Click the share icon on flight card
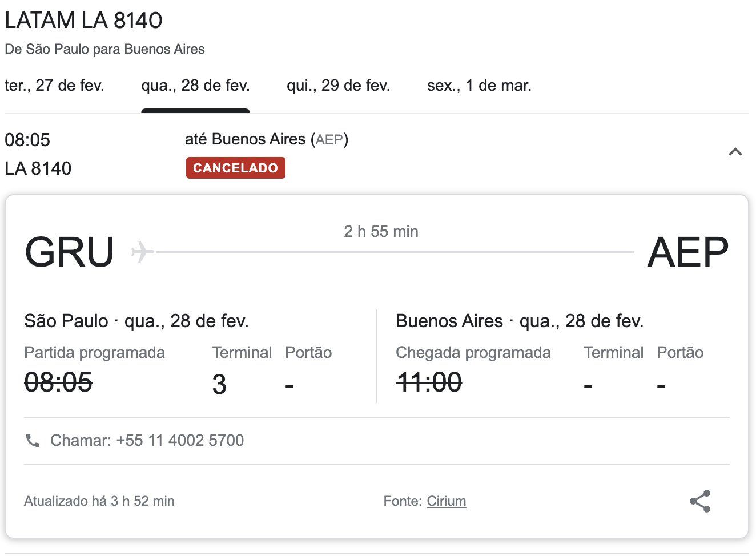The height and width of the screenshot is (556, 756). point(700,501)
